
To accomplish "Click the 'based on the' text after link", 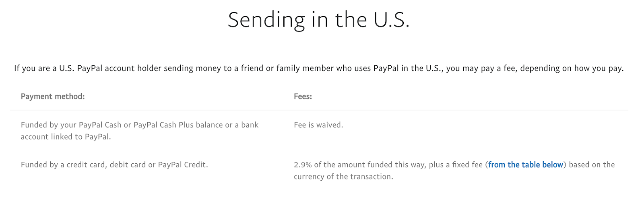I will pyautogui.click(x=592, y=165).
